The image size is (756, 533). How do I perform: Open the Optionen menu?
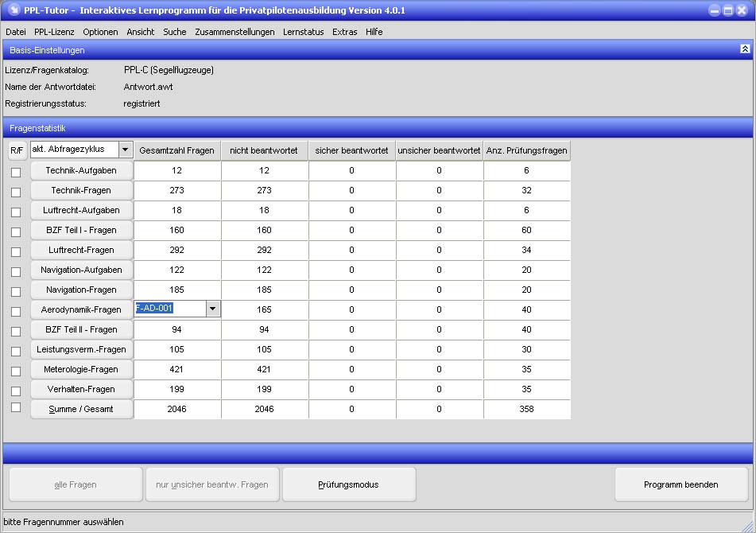[100, 32]
